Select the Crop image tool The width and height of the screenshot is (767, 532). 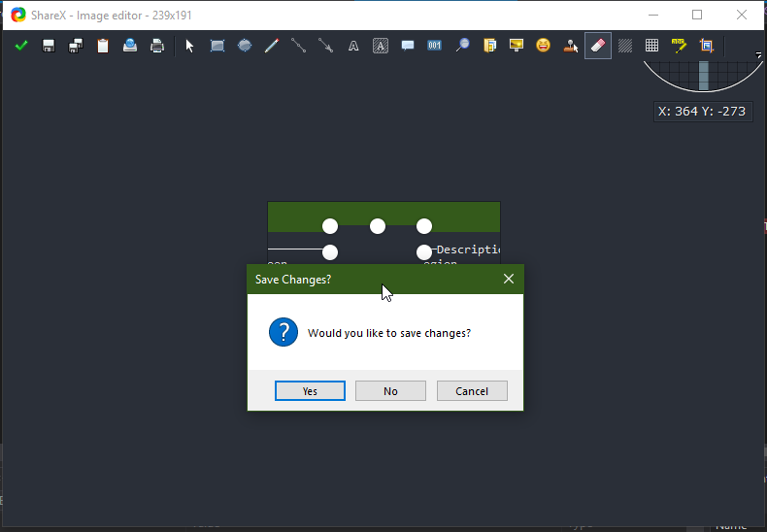707,46
